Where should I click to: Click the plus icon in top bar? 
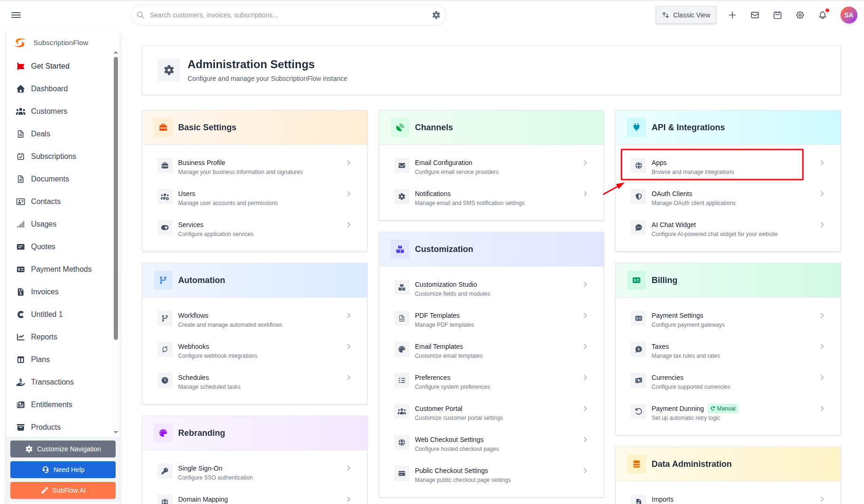(x=732, y=15)
